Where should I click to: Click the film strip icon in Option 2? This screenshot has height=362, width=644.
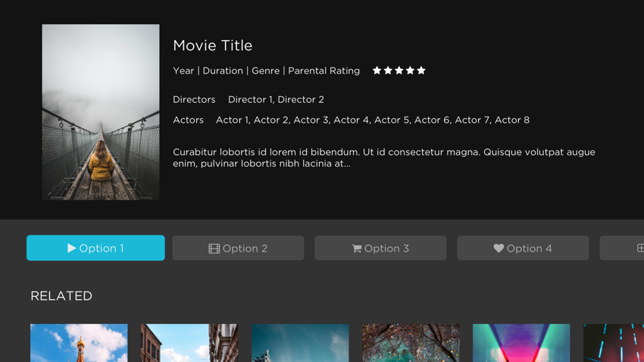coord(214,248)
